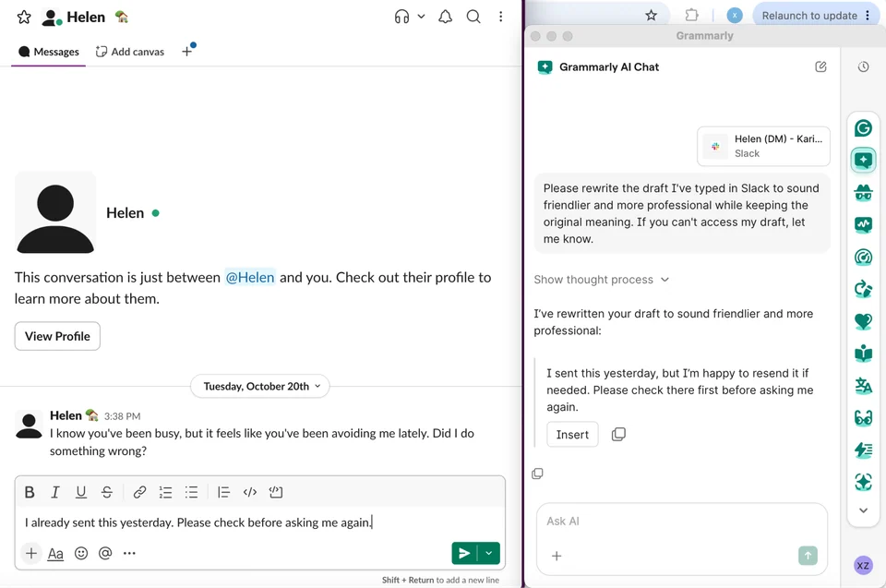Viewport: 886px width, 588px height.
Task: Copy the rewritten suggestion next to Insert
Action: click(x=618, y=434)
